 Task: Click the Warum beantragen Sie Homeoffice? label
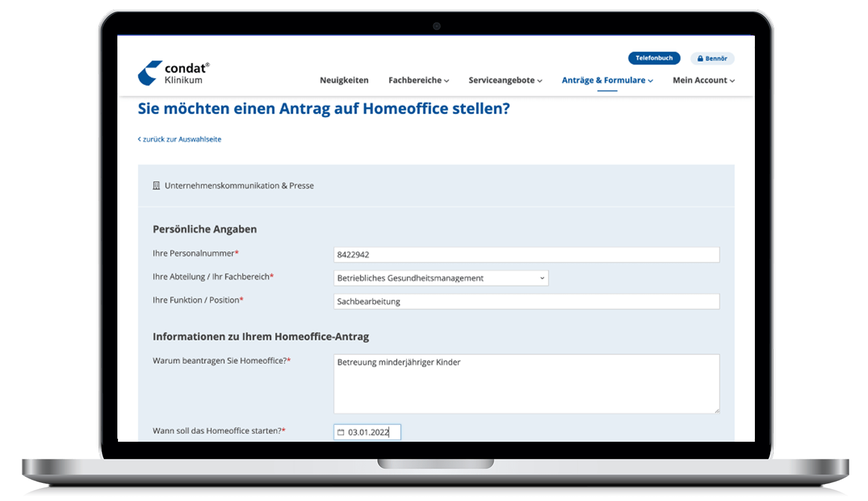point(221,360)
